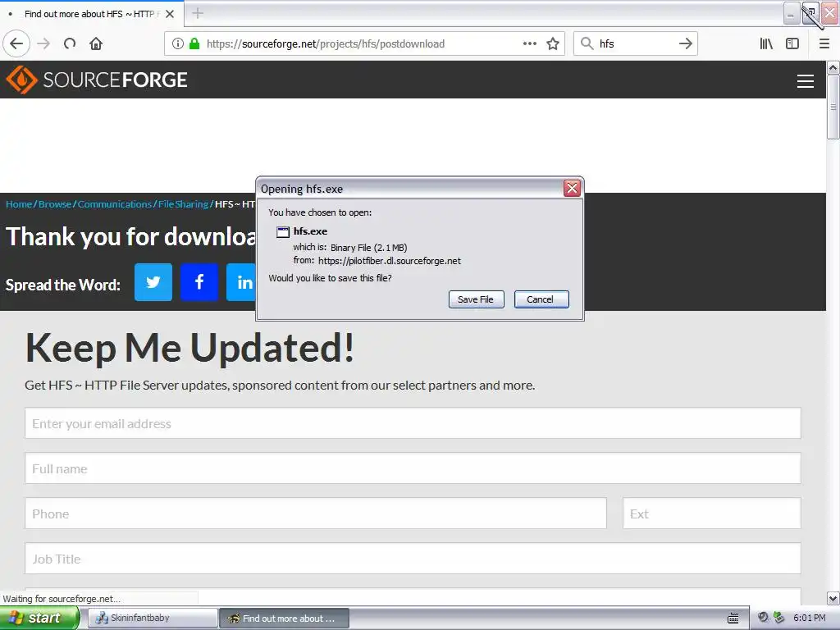Submit search with the arrow in search box
The height and width of the screenshot is (630, 840).
point(686,43)
